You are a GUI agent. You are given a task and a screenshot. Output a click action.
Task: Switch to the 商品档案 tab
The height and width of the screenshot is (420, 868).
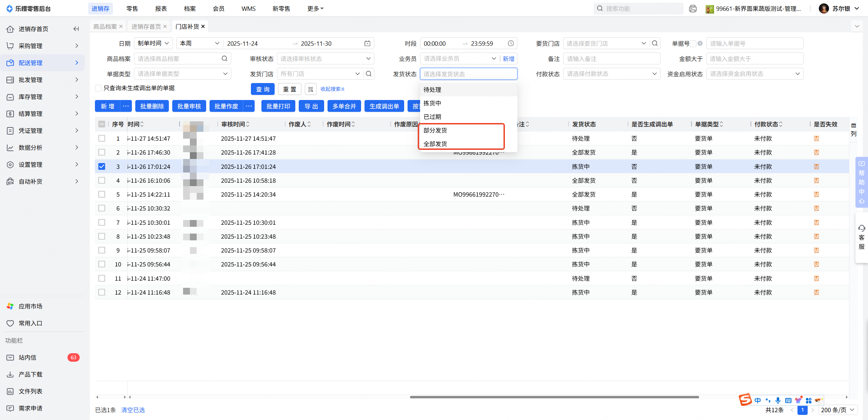pyautogui.click(x=105, y=26)
